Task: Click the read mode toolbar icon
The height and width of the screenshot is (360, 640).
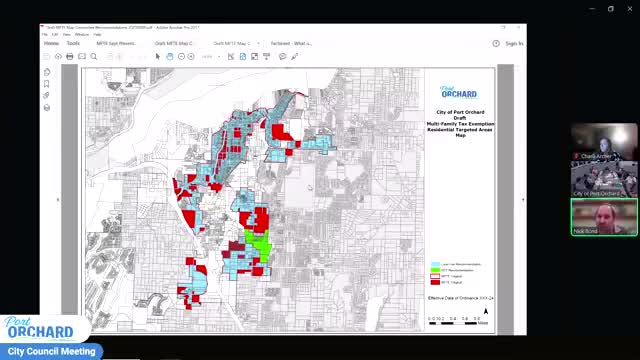Action: click(267, 57)
